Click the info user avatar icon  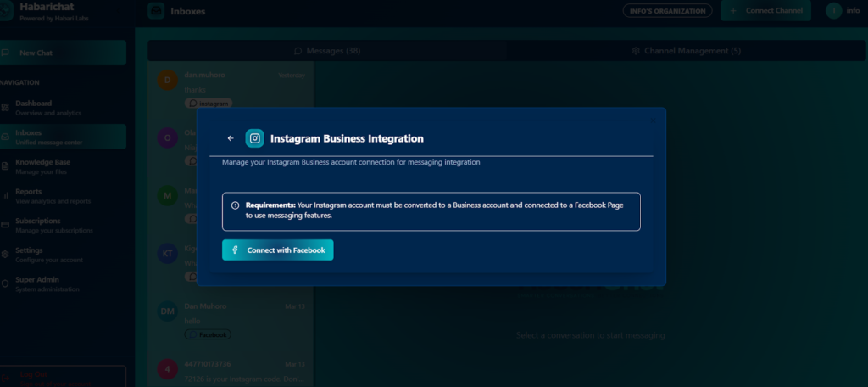[x=833, y=11]
